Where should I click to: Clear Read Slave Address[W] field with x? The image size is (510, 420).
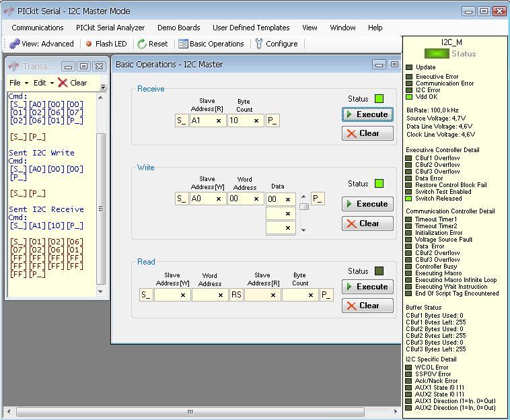(x=183, y=295)
